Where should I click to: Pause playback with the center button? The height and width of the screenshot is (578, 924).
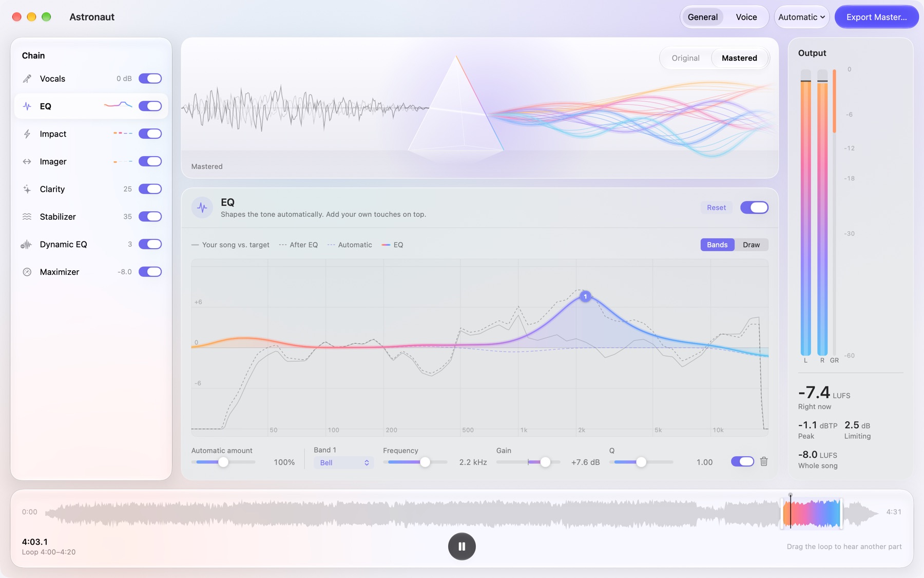[x=461, y=546]
